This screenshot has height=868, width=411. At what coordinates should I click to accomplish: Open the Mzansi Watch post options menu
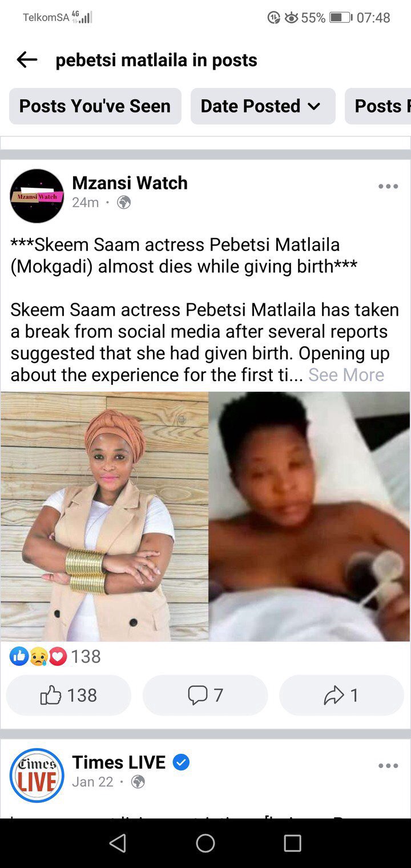[388, 186]
